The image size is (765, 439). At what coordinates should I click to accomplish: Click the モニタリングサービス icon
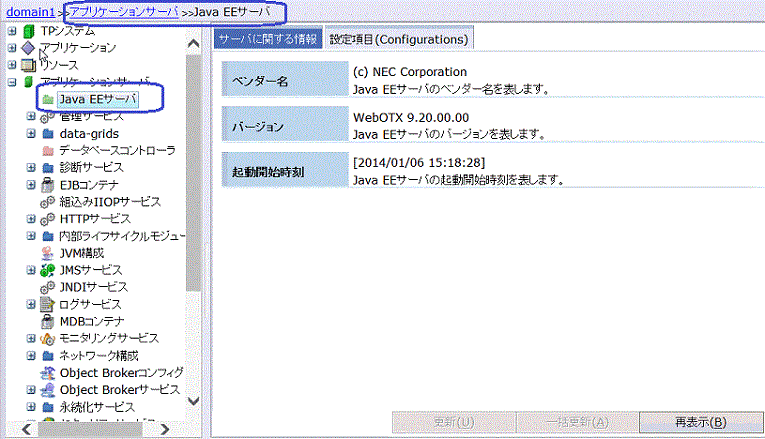48,338
